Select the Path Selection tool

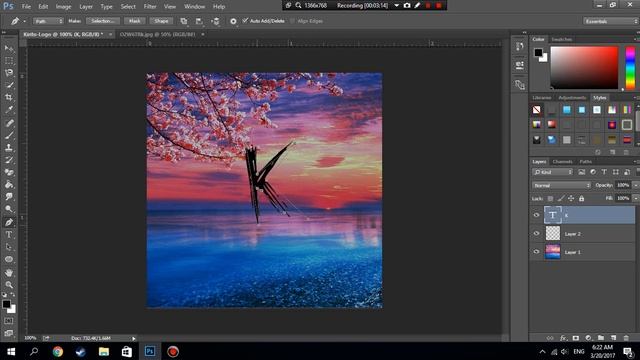coord(9,247)
